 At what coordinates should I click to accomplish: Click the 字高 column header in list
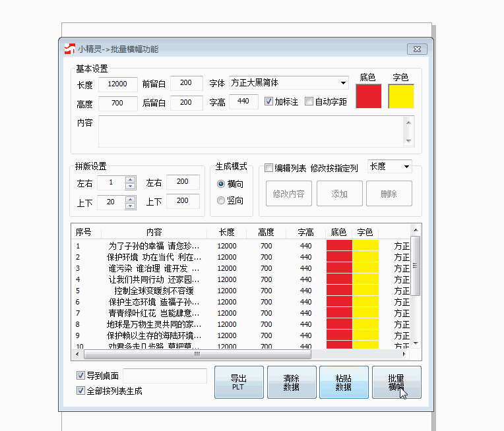tap(305, 232)
